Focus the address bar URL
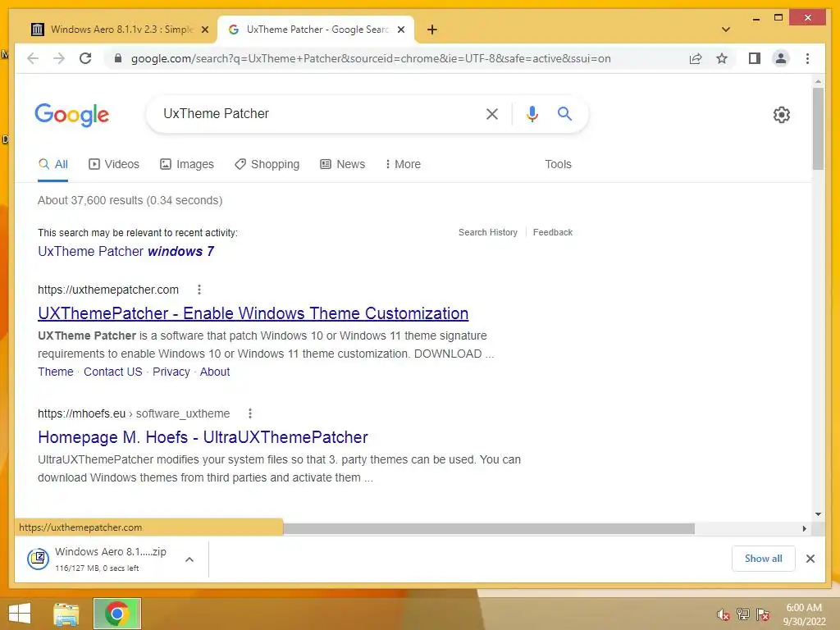840x630 pixels. pos(371,58)
